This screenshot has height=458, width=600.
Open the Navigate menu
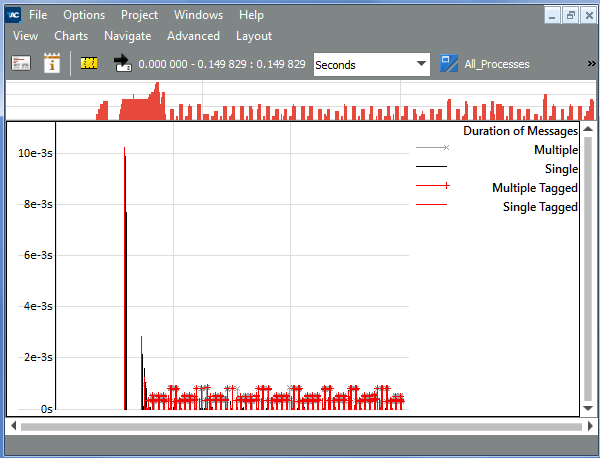click(x=127, y=36)
